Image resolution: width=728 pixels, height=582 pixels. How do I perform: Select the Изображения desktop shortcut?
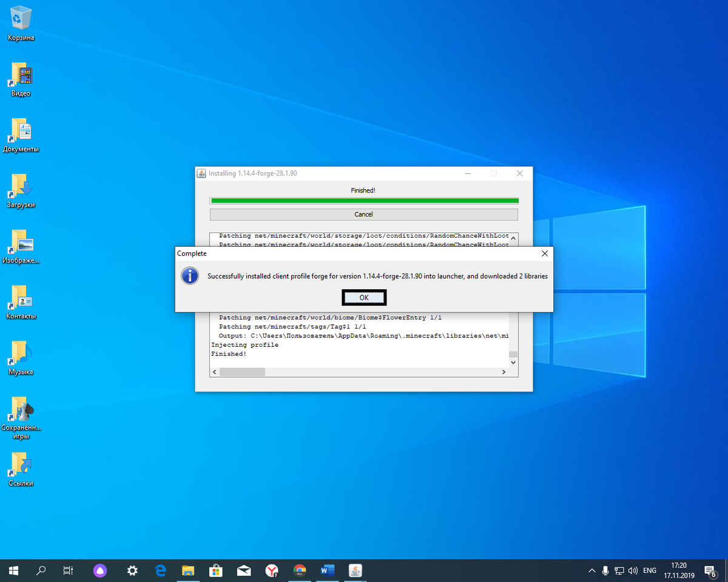click(x=21, y=247)
